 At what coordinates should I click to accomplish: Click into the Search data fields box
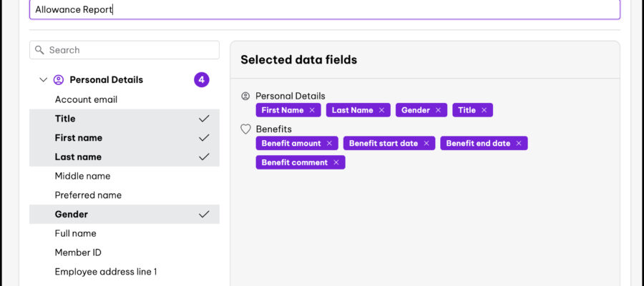point(125,50)
